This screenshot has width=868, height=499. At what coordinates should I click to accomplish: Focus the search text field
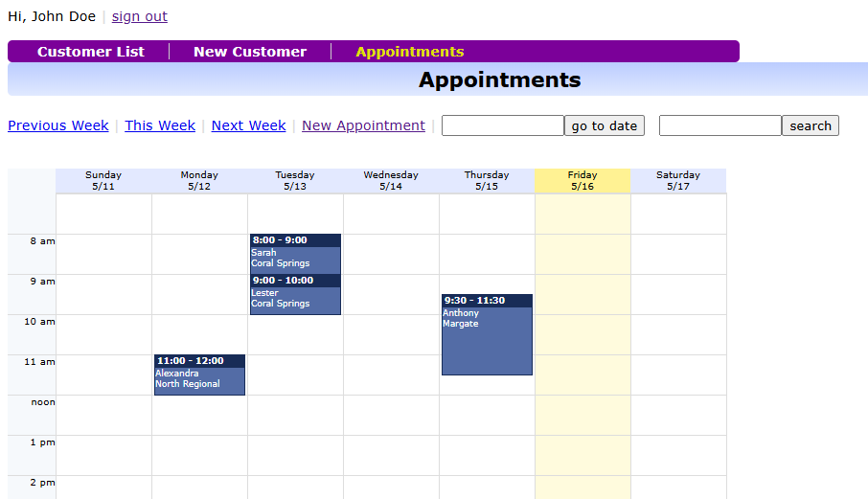tap(720, 125)
